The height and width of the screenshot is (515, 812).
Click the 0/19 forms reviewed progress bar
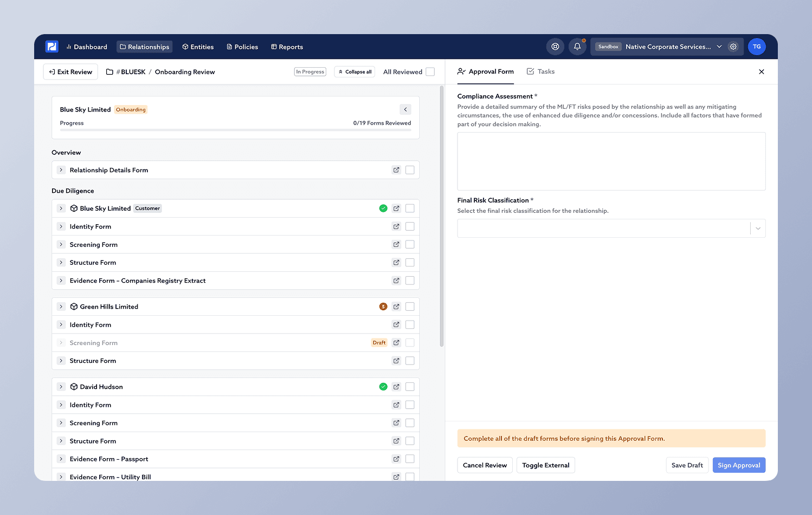235,130
